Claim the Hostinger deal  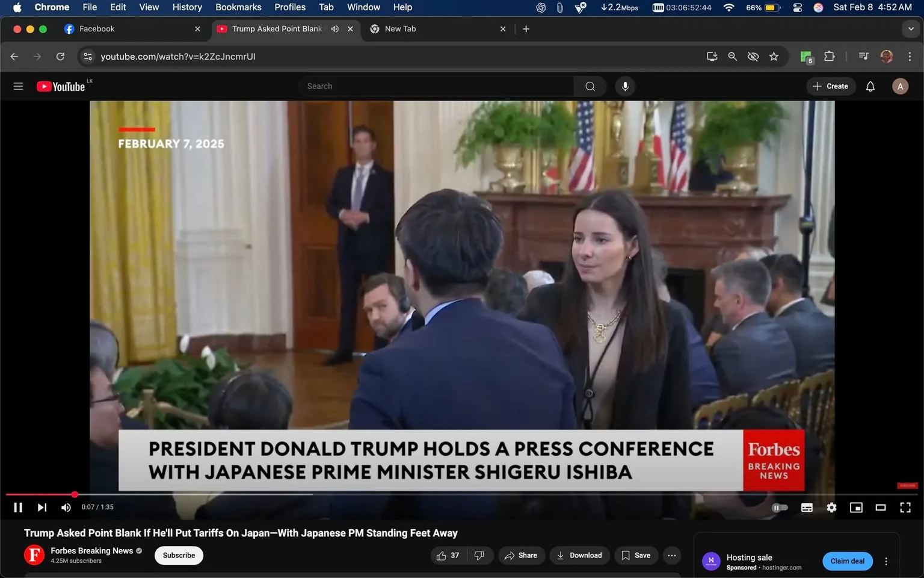click(x=847, y=561)
